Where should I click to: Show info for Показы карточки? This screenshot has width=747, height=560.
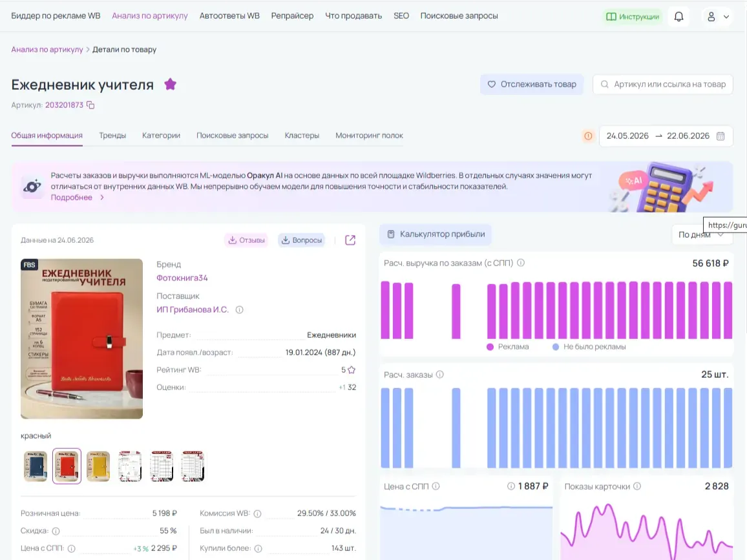click(637, 486)
